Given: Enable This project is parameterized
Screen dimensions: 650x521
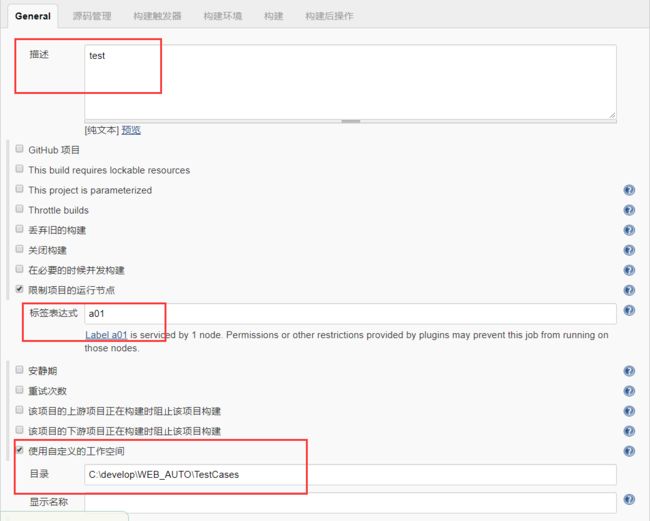Looking at the screenshot, I should 19,189.
